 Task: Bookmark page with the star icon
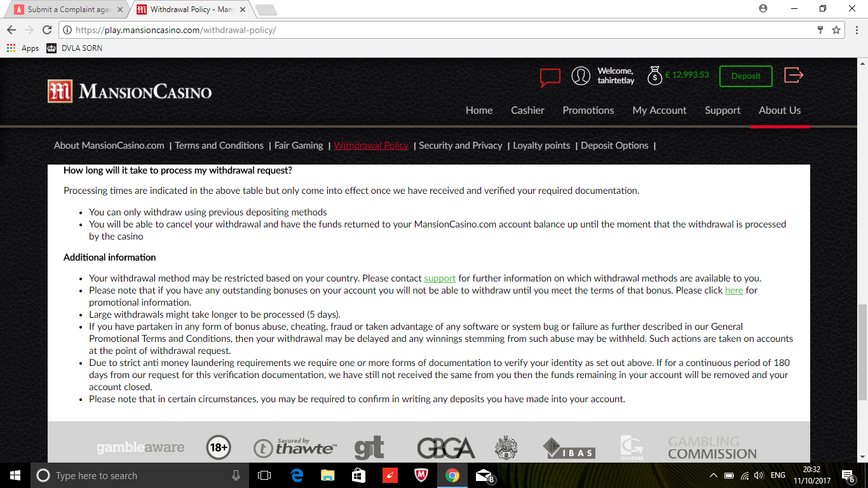[836, 30]
